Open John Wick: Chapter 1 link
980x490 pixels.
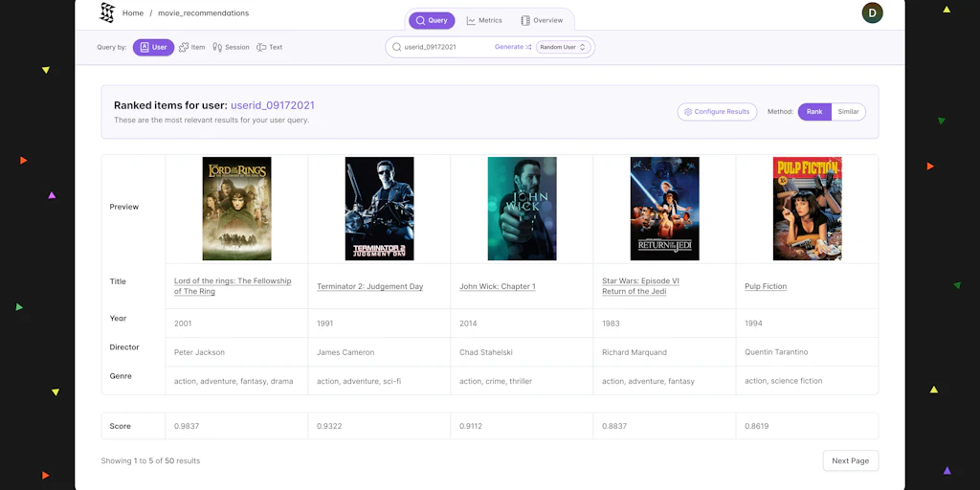(498, 286)
